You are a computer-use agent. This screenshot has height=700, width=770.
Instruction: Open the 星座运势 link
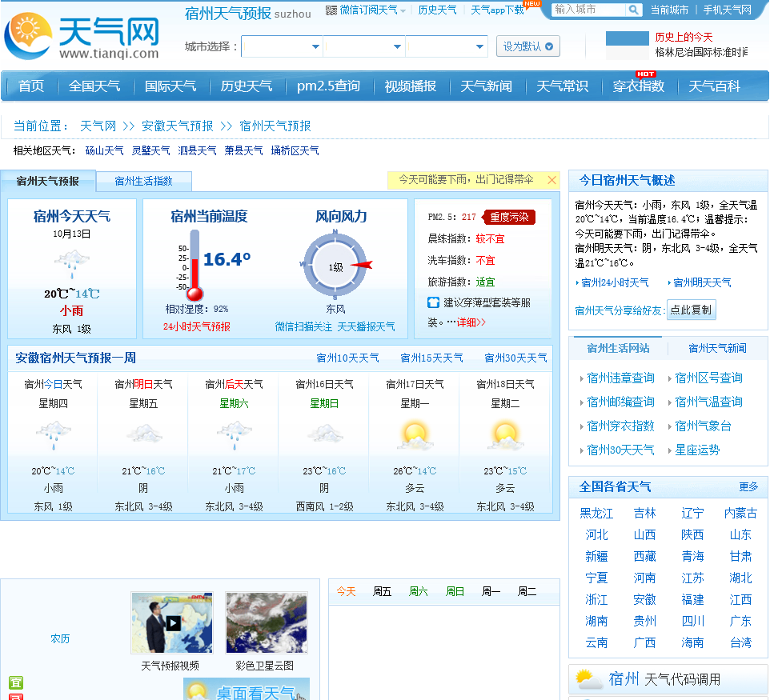pos(697,450)
